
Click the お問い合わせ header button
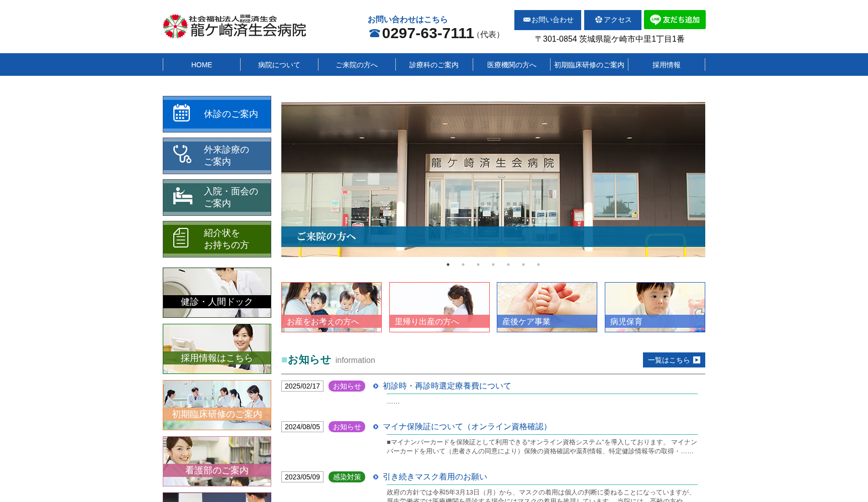point(548,20)
